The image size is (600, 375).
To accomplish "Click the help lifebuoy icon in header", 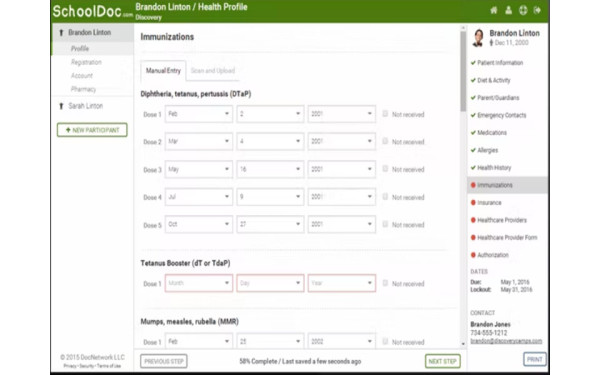I will tap(523, 10).
